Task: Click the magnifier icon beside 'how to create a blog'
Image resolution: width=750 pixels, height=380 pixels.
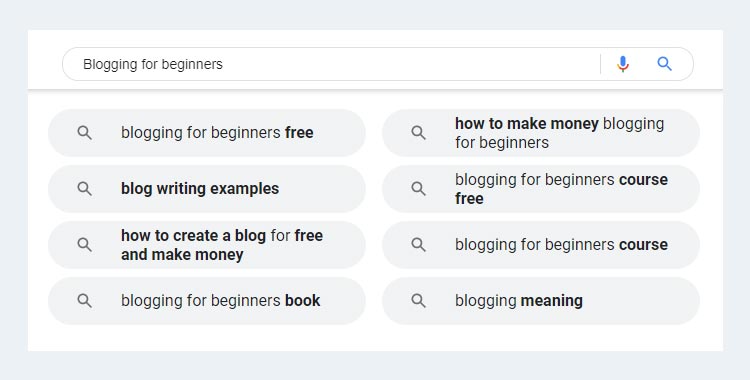Action: pyautogui.click(x=85, y=245)
